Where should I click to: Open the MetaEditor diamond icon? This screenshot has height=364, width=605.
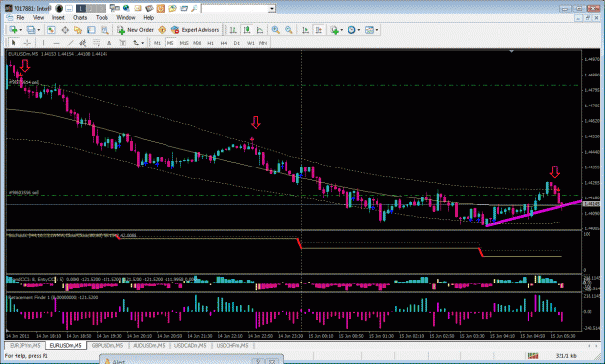(x=162, y=30)
